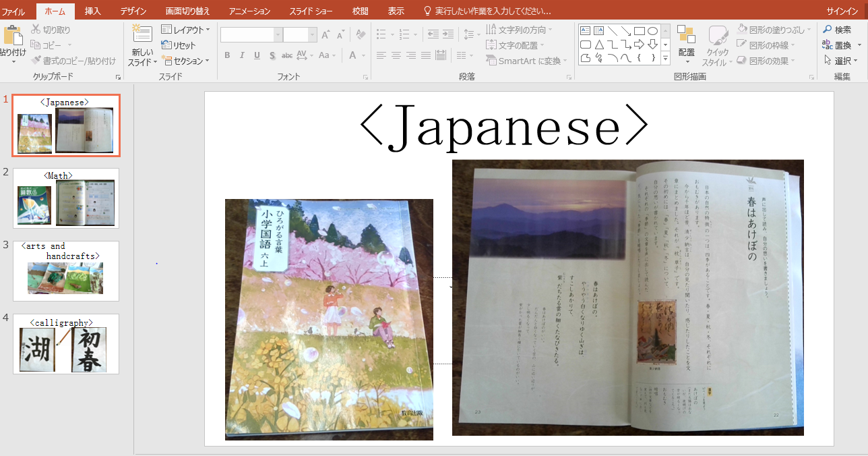Choose the rounded rectangle shape

(585, 45)
